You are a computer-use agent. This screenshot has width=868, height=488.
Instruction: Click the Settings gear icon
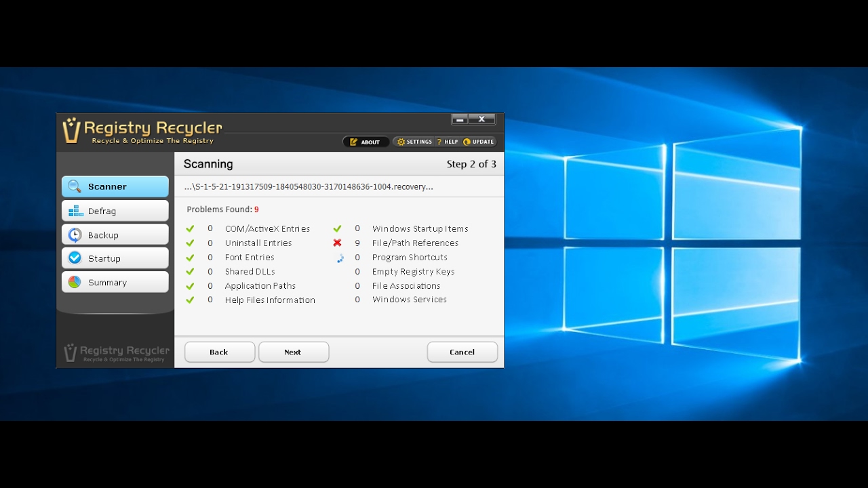[401, 142]
